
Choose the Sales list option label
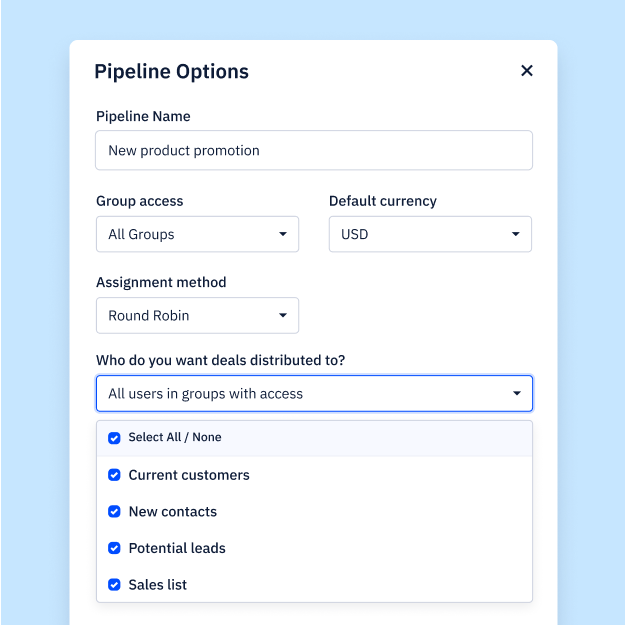pyautogui.click(x=158, y=585)
